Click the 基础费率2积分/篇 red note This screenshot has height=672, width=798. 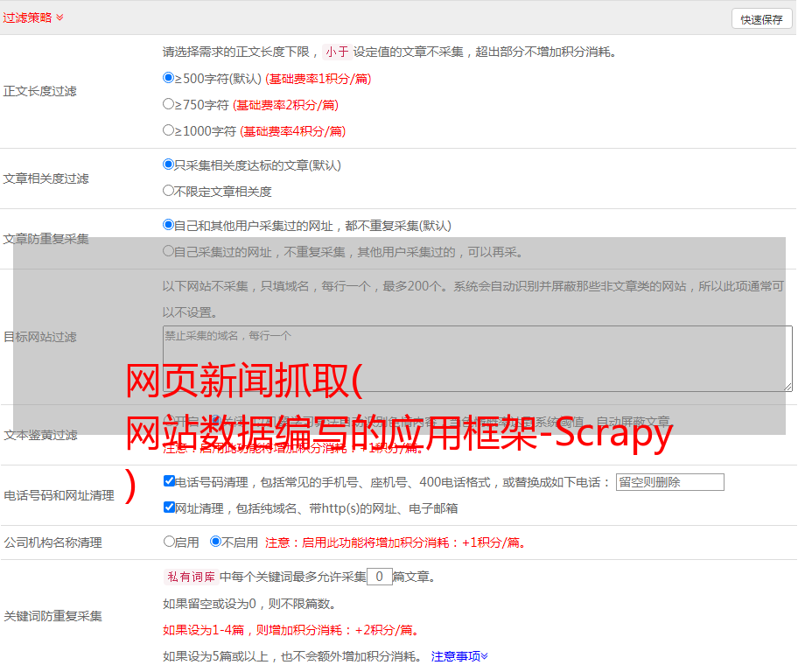pyautogui.click(x=285, y=105)
